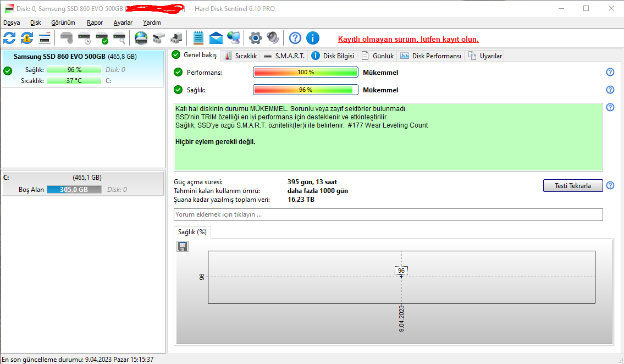Click the 100 % Performans bar

(x=306, y=72)
